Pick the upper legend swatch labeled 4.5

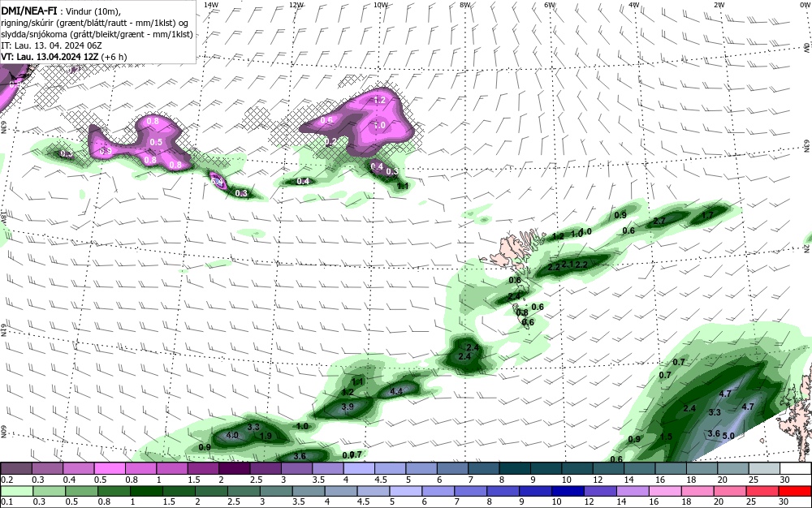(x=391, y=468)
